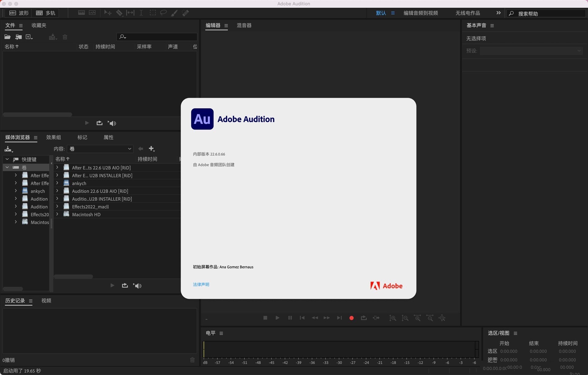The height and width of the screenshot is (375, 588).
Task: Click the trash icon in history panel
Action: click(192, 360)
